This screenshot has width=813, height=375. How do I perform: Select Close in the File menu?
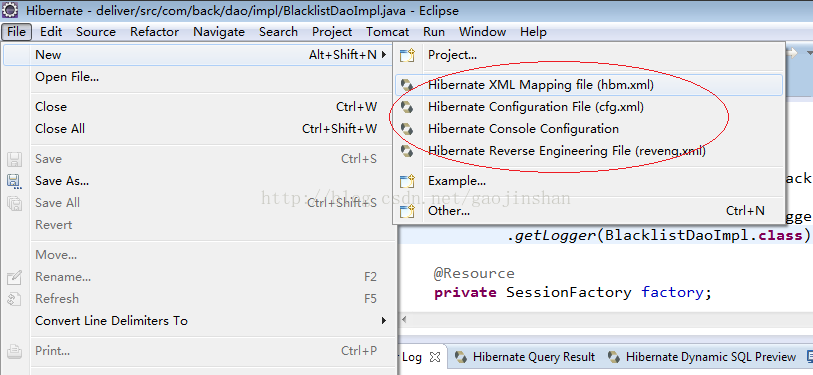click(x=199, y=107)
